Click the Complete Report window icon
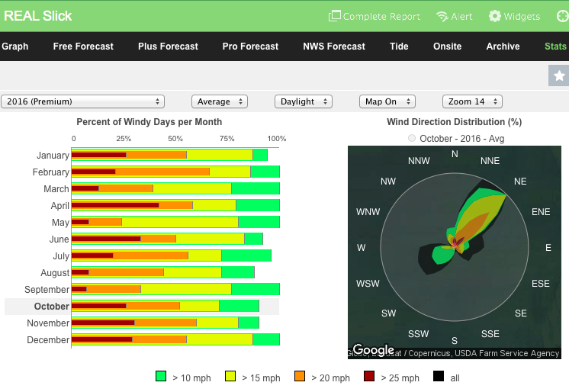569x392 pixels. coord(335,16)
